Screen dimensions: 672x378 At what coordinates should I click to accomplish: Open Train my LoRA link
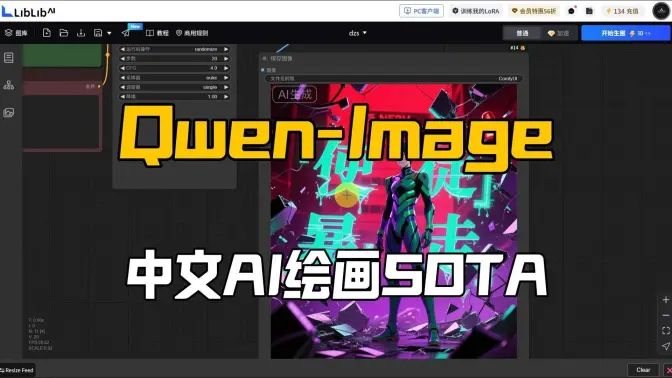point(476,11)
